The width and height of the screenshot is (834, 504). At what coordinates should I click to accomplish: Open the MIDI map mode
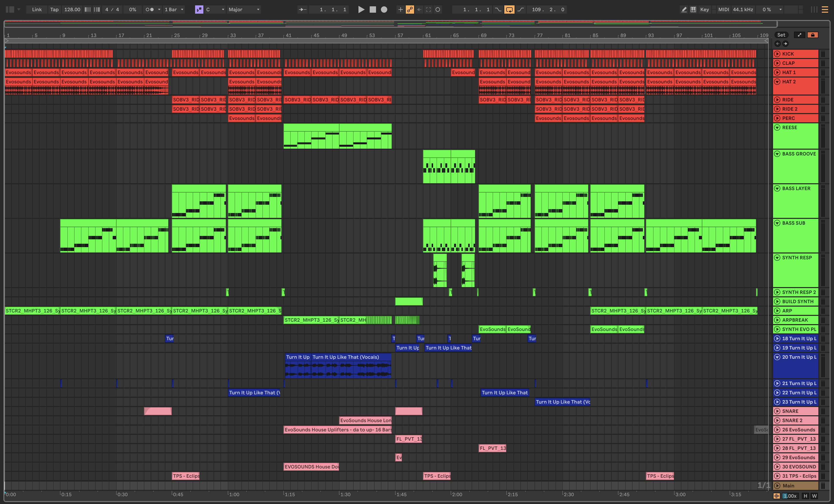pyautogui.click(x=723, y=10)
